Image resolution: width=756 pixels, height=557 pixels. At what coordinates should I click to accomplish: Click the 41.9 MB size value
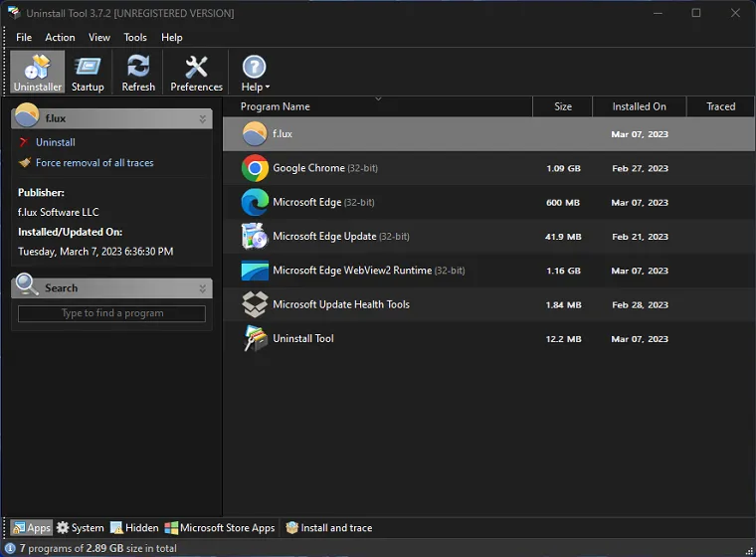[x=563, y=237]
